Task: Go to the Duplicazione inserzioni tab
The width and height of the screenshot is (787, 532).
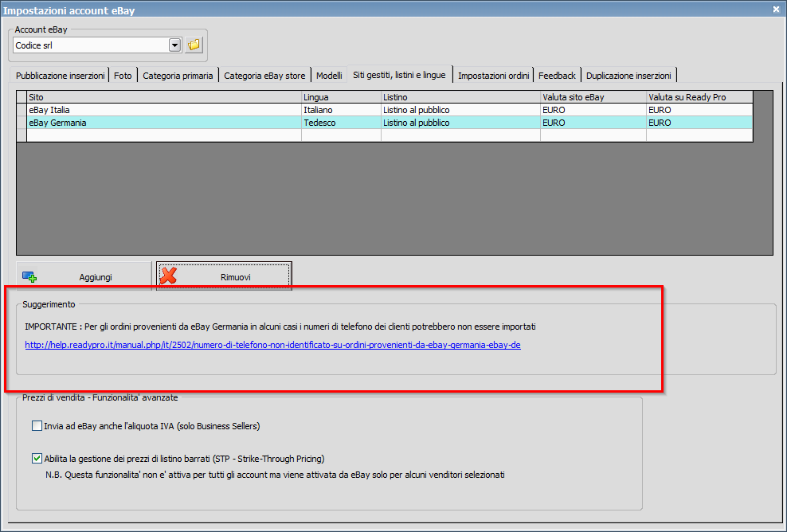Action: [x=628, y=76]
